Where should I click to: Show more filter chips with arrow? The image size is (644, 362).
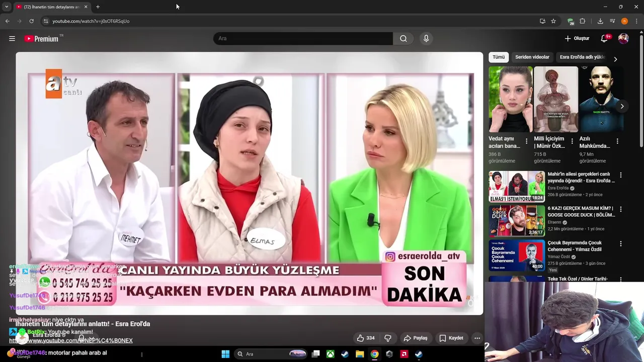(x=615, y=59)
